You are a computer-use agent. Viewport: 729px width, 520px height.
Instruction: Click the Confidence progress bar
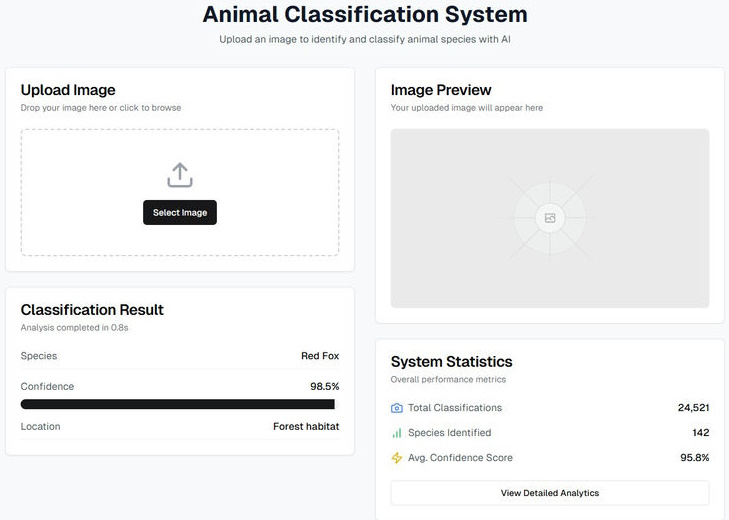[180, 404]
